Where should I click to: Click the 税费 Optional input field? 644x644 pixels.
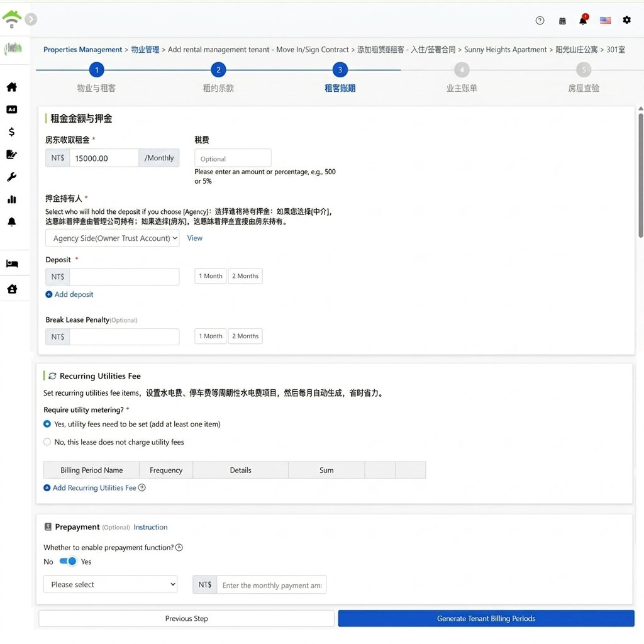click(x=233, y=158)
